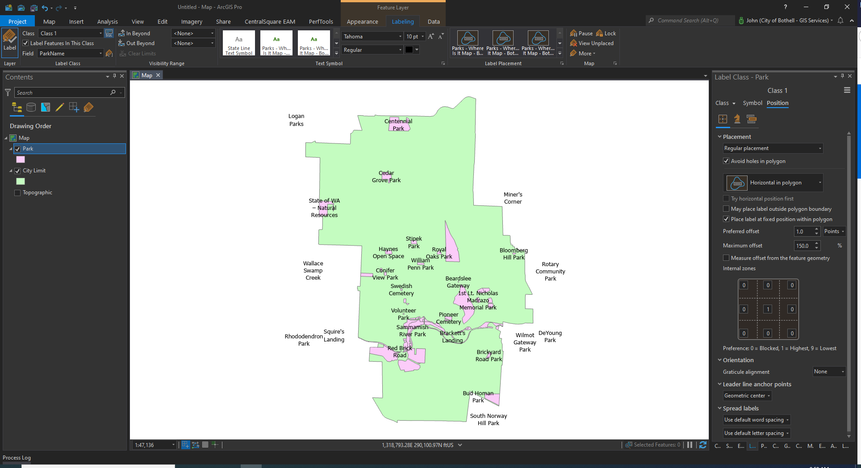The width and height of the screenshot is (861, 468).
Task: Open Regular placement dropdown
Action: click(773, 148)
